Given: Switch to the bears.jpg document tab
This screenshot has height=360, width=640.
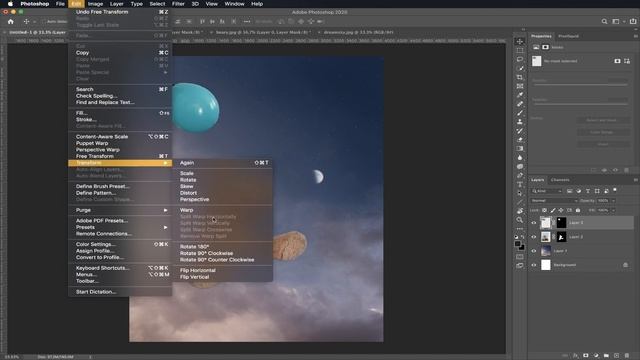Looking at the screenshot, I should [x=263, y=32].
